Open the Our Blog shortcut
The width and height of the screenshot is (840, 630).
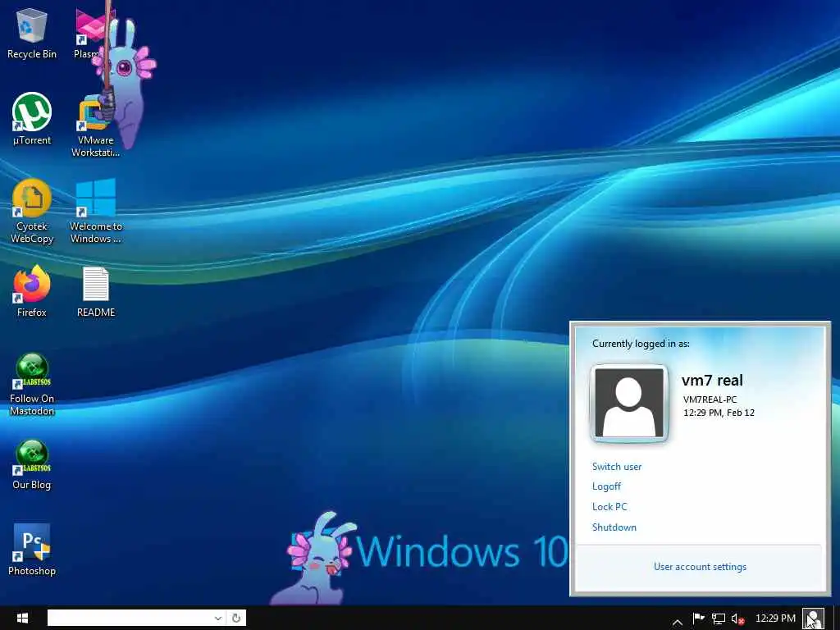[x=32, y=465]
